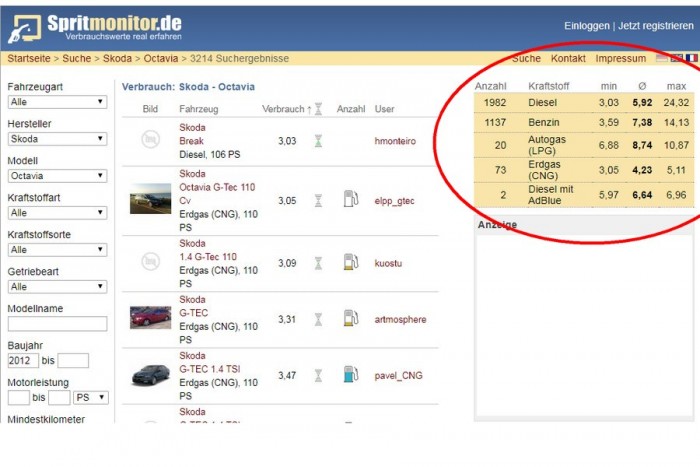Click no-image placeholder in hmonteiro row
The image size is (700, 467).
pyautogui.click(x=150, y=140)
